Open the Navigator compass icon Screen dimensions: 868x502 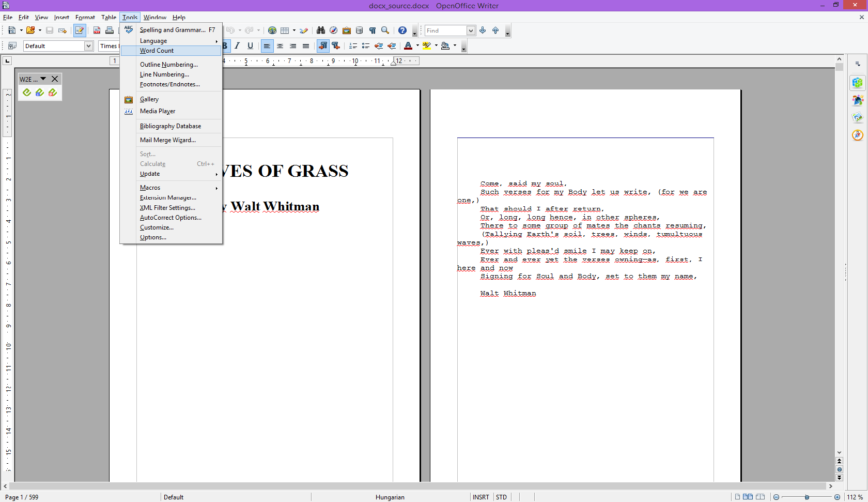tap(334, 31)
